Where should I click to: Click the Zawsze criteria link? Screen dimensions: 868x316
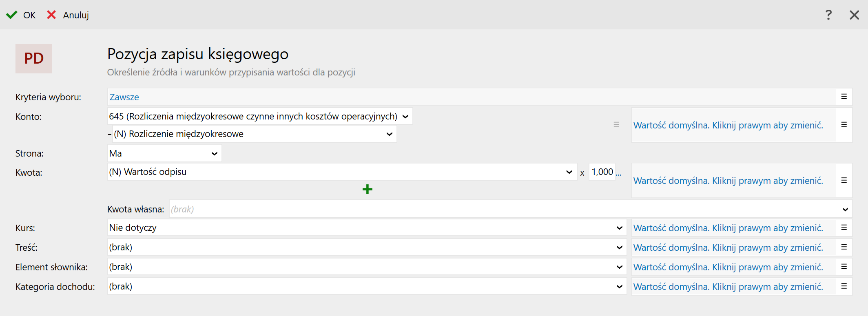(x=124, y=97)
